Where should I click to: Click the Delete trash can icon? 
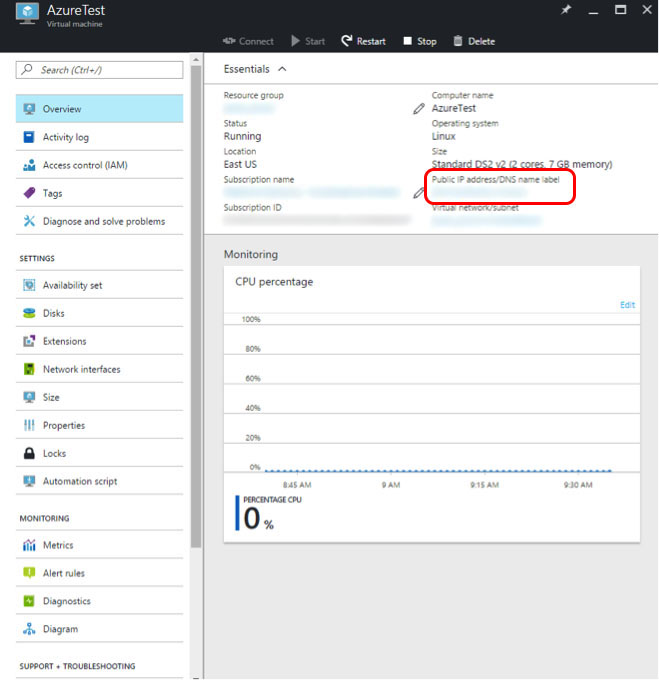pos(458,41)
